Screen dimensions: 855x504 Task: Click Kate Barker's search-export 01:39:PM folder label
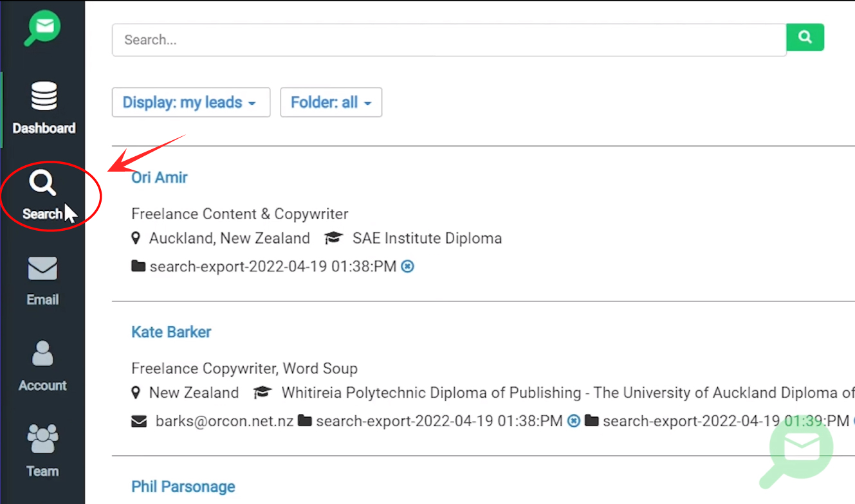pos(726,421)
